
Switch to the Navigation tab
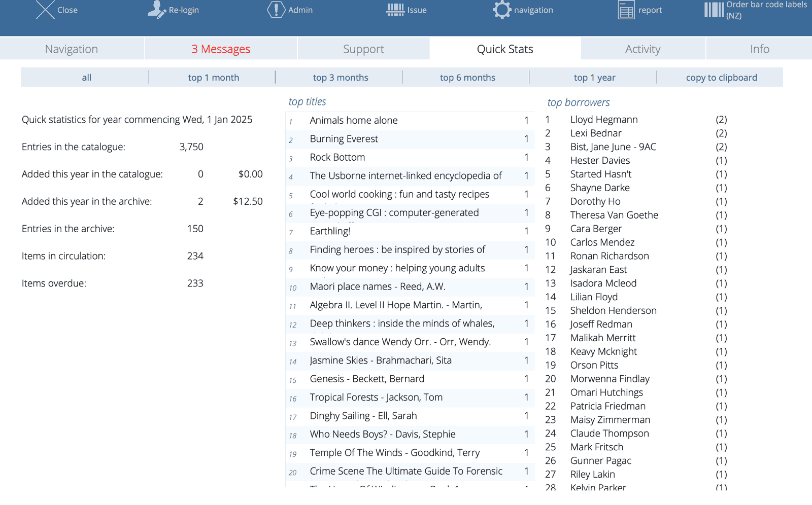tap(72, 49)
